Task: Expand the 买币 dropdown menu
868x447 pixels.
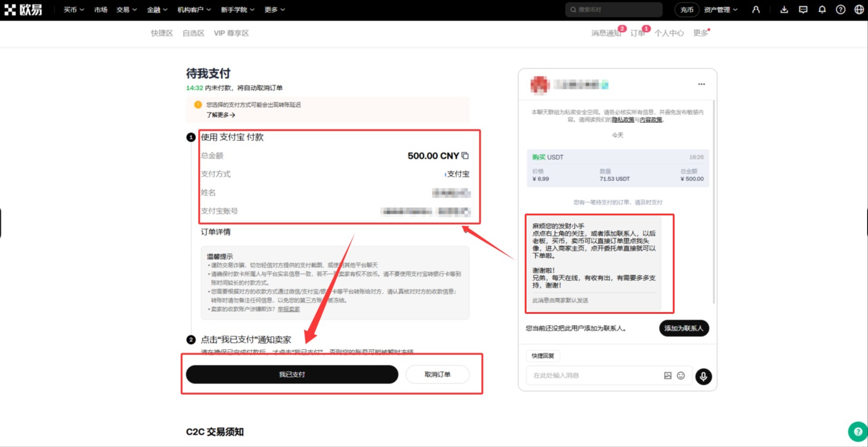Action: 74,10
